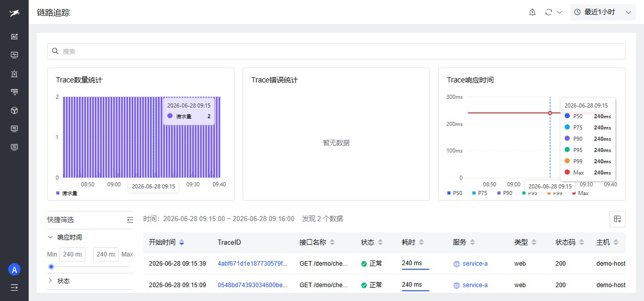Collapse the 响应时间 filter section

[50, 237]
